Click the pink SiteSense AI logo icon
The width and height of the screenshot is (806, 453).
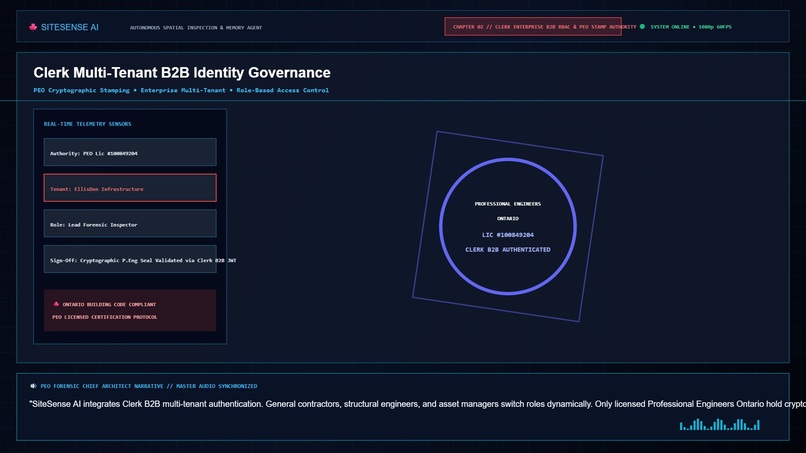tap(33, 27)
